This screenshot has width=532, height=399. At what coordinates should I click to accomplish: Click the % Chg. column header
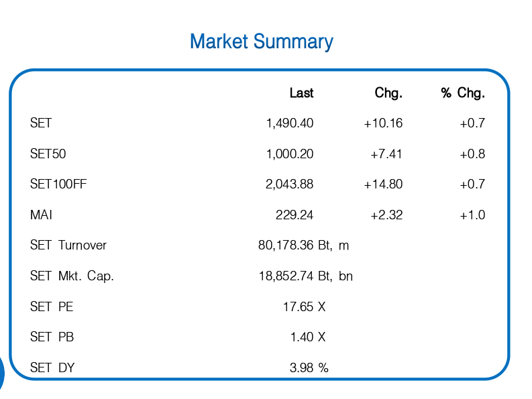[x=463, y=93]
